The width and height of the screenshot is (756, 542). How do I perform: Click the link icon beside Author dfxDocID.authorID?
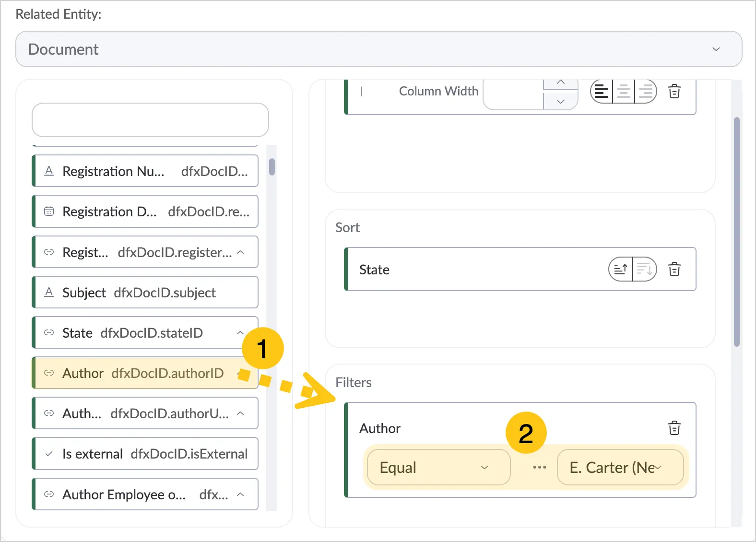coord(49,373)
